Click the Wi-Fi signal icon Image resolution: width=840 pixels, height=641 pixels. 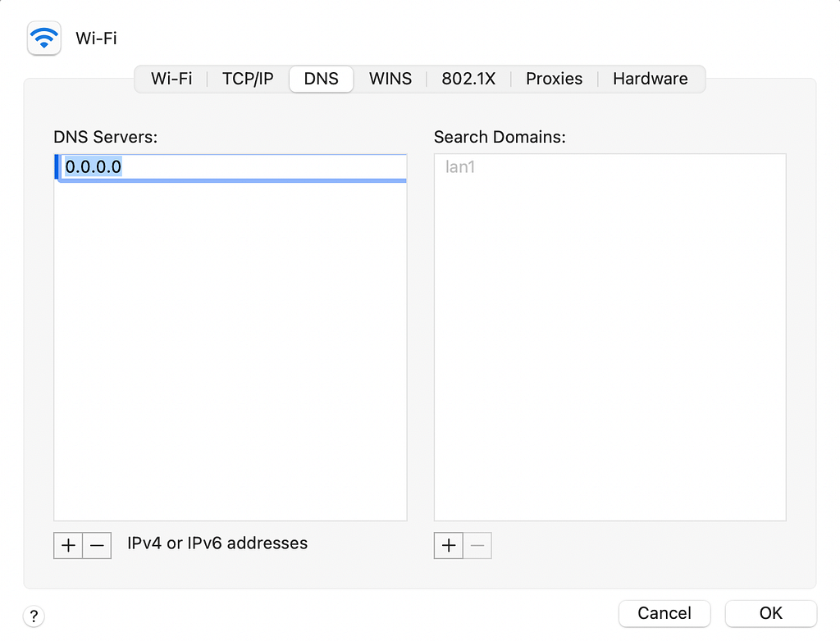[x=43, y=38]
